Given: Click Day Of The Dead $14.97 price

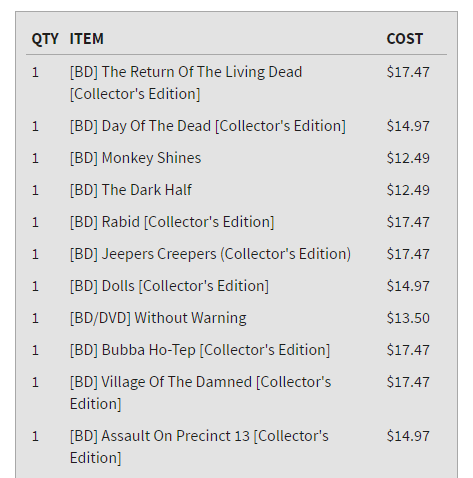Looking at the screenshot, I should (x=408, y=126).
